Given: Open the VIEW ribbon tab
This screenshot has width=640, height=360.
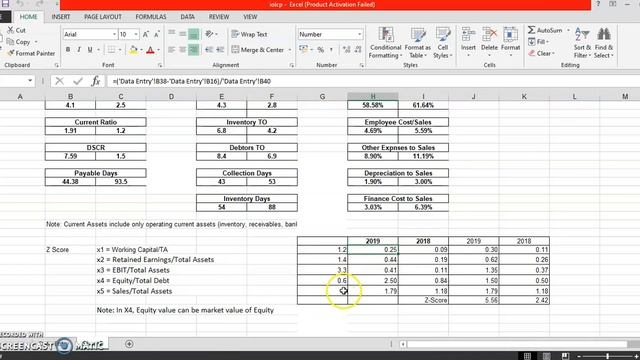Looking at the screenshot, I should 250,17.
